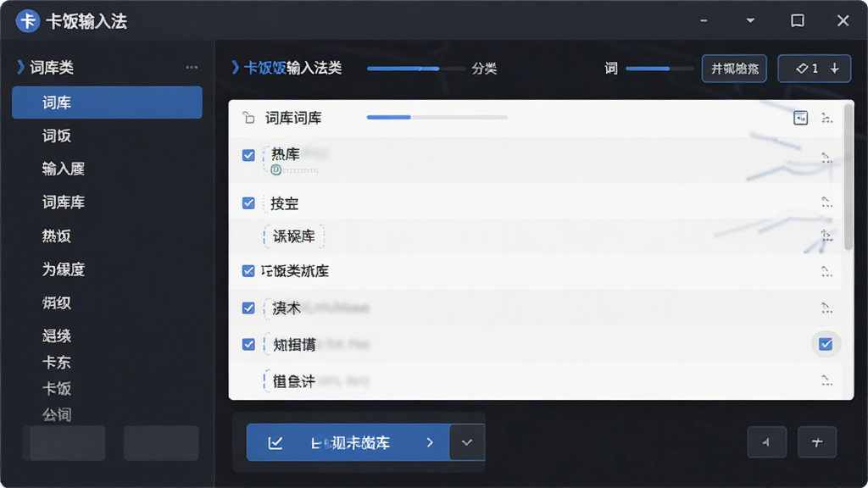Click the down arrow in the tag button
Screen dimensions: 868x488
[835, 69]
